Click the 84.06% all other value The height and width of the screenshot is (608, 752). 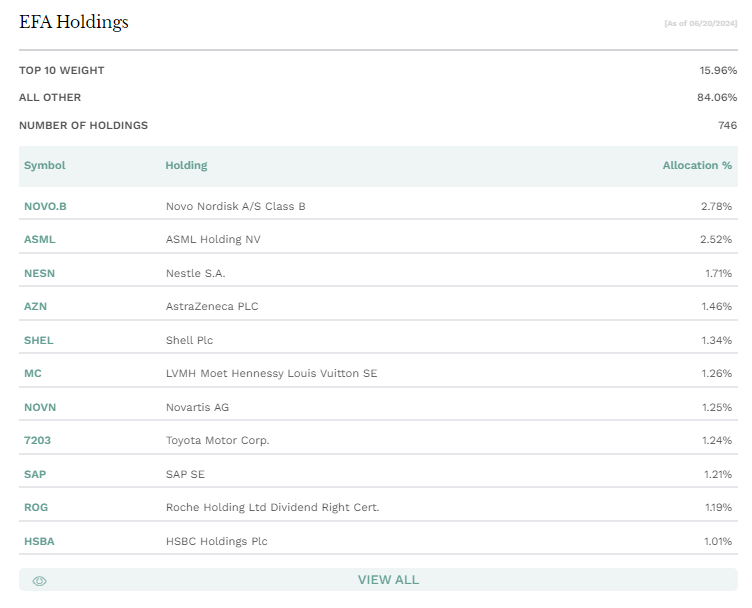tap(717, 97)
